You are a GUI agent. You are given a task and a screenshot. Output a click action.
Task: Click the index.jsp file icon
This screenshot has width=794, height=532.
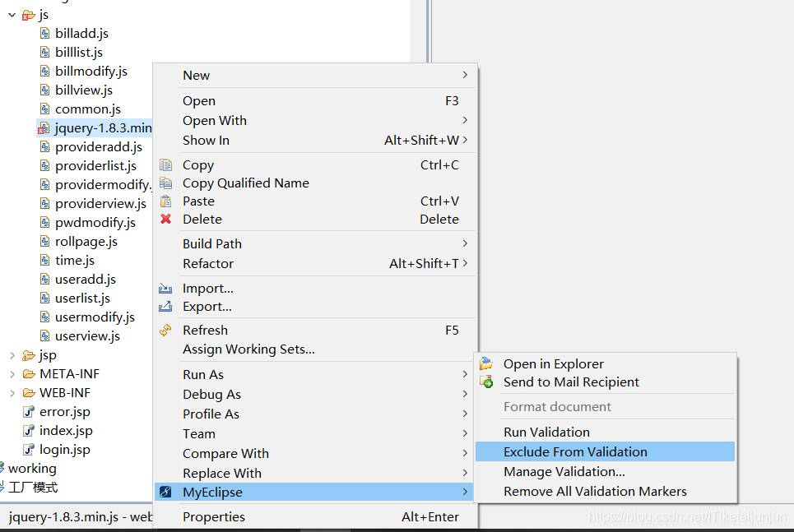[x=29, y=430]
